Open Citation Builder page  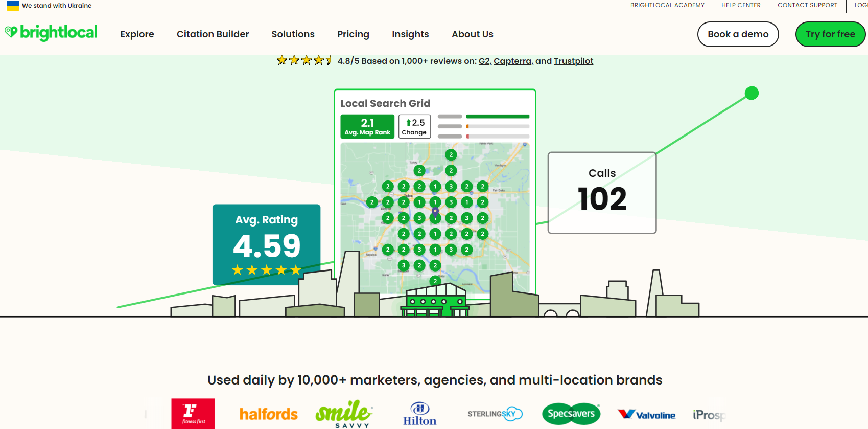click(x=213, y=34)
